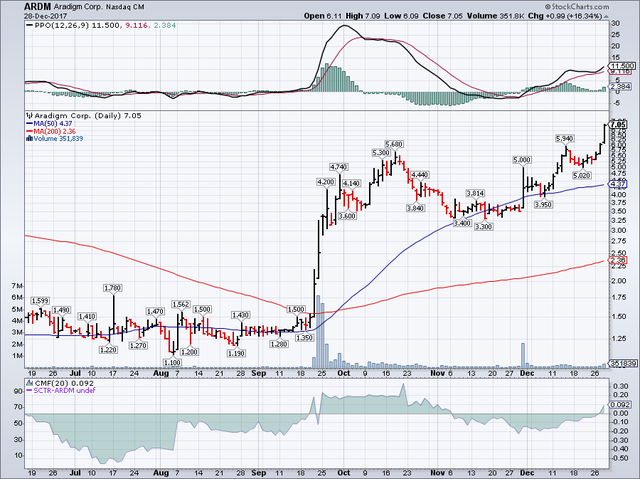
Task: Click the 5.940 December high annotation
Action: [566, 139]
